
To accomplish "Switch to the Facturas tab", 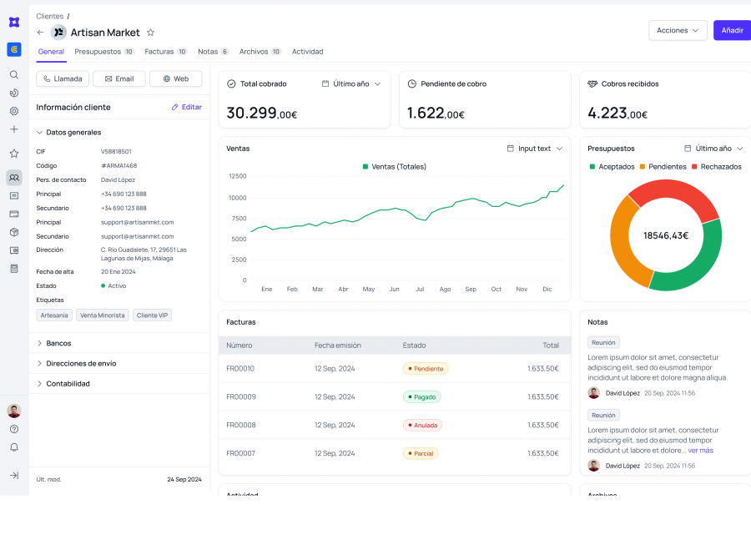I will [165, 52].
